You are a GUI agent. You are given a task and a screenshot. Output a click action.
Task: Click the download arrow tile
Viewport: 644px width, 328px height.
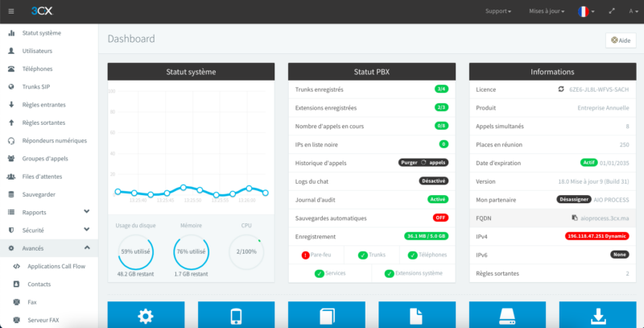click(598, 315)
